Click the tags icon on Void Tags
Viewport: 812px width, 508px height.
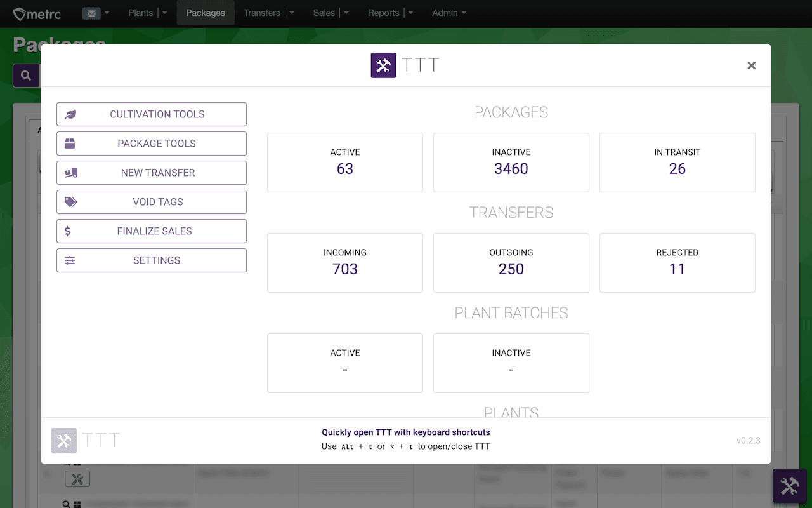pos(71,202)
